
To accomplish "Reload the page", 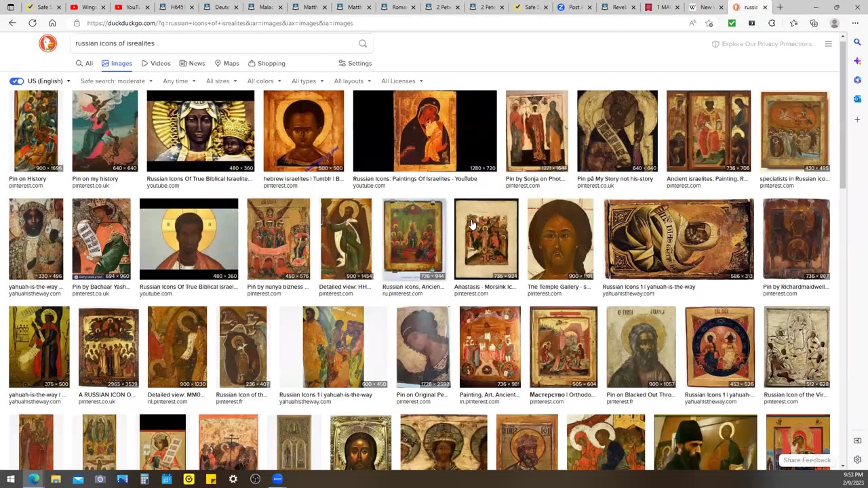I will [x=32, y=23].
